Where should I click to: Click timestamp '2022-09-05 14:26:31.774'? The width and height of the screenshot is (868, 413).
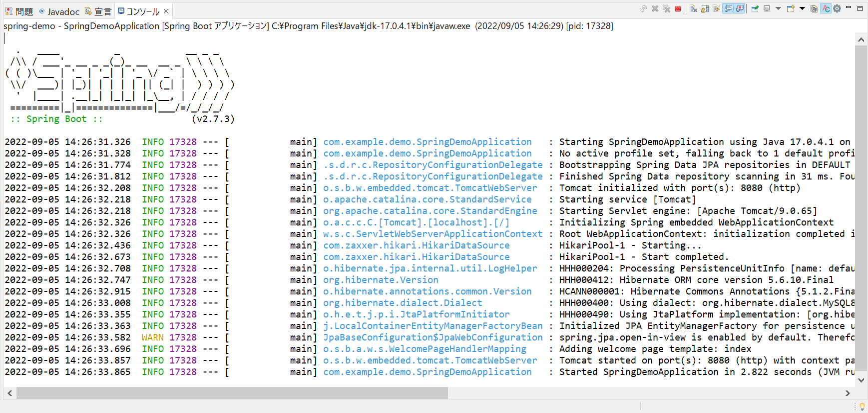point(67,165)
